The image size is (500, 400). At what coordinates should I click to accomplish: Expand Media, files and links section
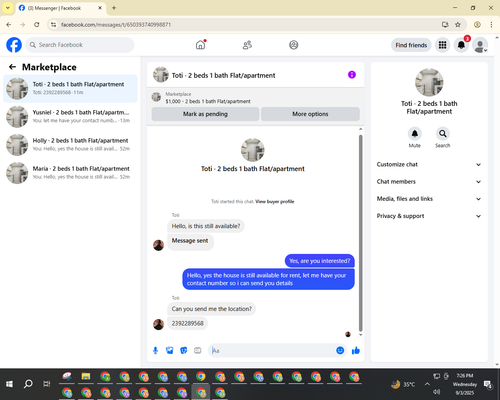(429, 199)
